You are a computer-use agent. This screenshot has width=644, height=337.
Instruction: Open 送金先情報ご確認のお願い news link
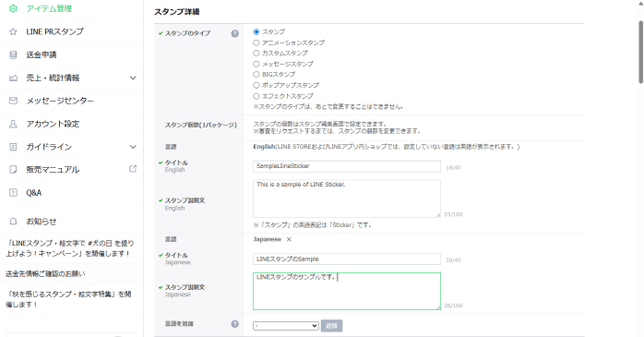click(45, 273)
